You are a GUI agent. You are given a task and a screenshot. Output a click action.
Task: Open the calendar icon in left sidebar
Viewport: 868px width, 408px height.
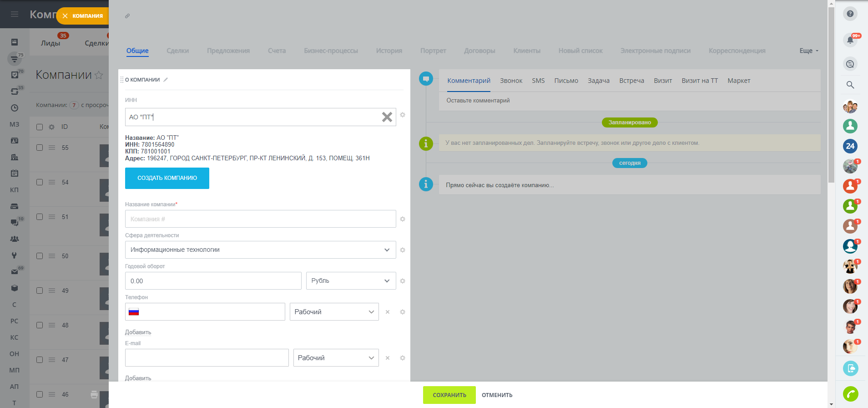click(x=15, y=173)
